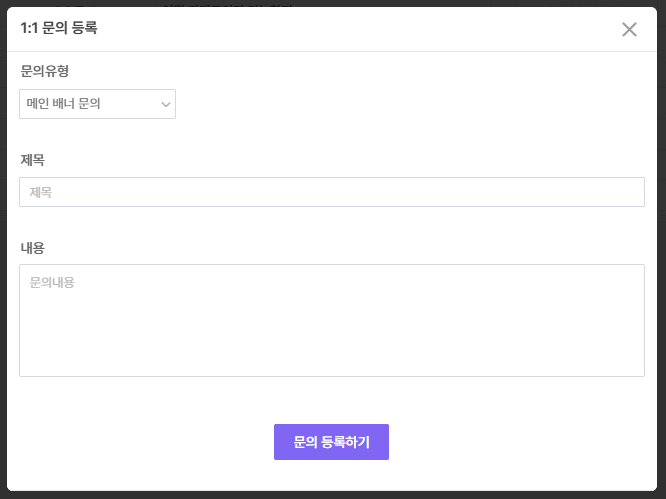Screen dimensions: 666x499
Task: Dismiss the inquiry form via close icon
Action: point(629,29)
